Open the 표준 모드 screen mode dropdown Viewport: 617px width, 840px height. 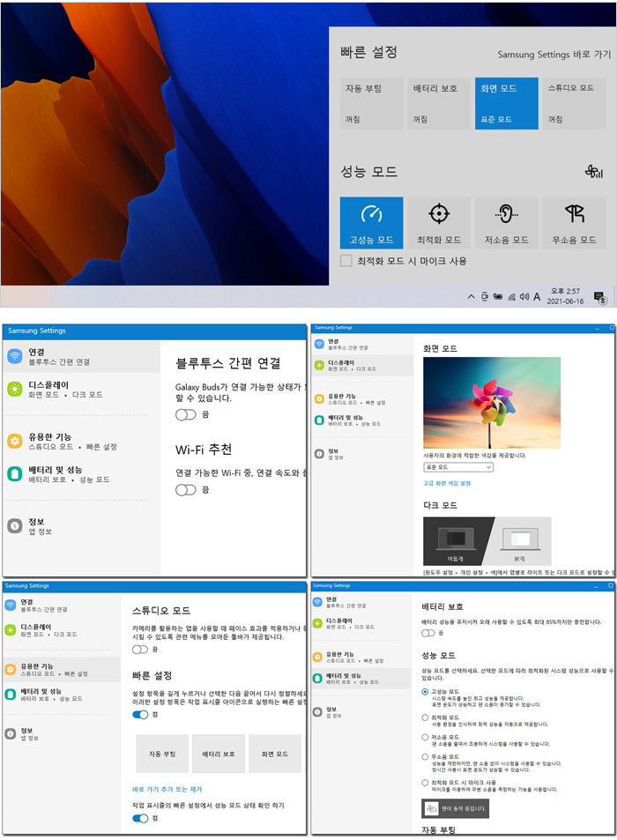(457, 467)
